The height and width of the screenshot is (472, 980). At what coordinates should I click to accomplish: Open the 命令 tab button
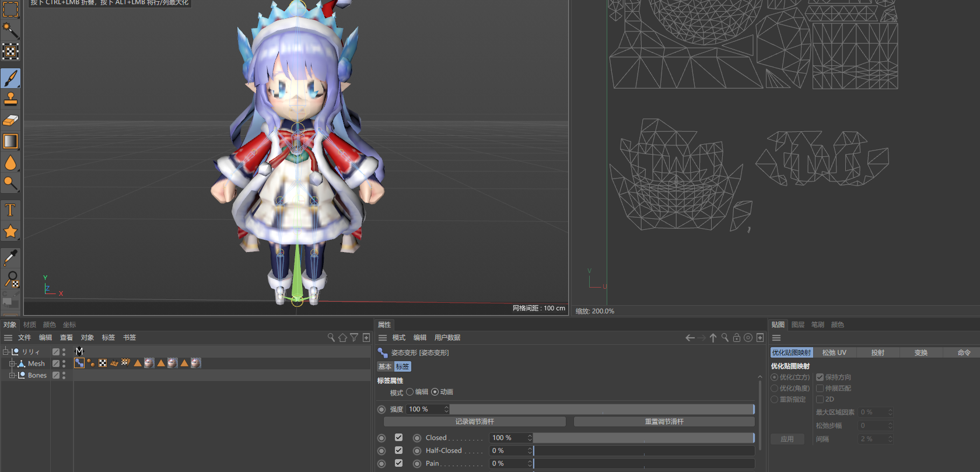click(964, 352)
